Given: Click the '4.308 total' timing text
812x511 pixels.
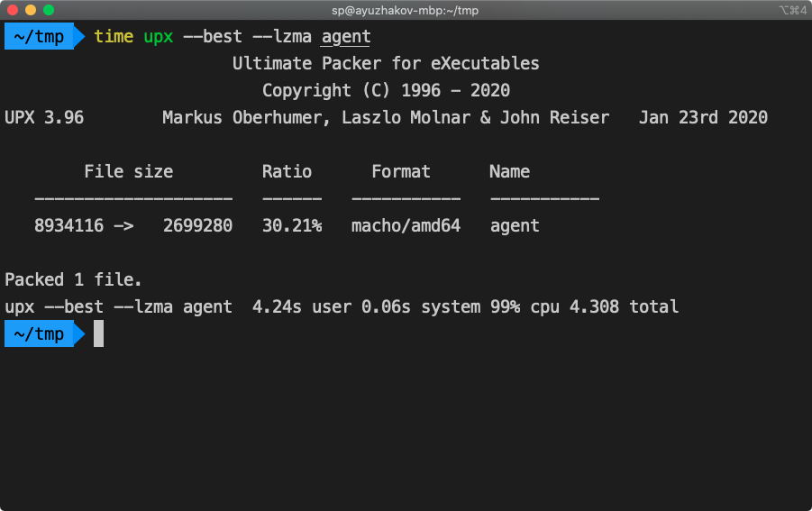Looking at the screenshot, I should (x=624, y=306).
